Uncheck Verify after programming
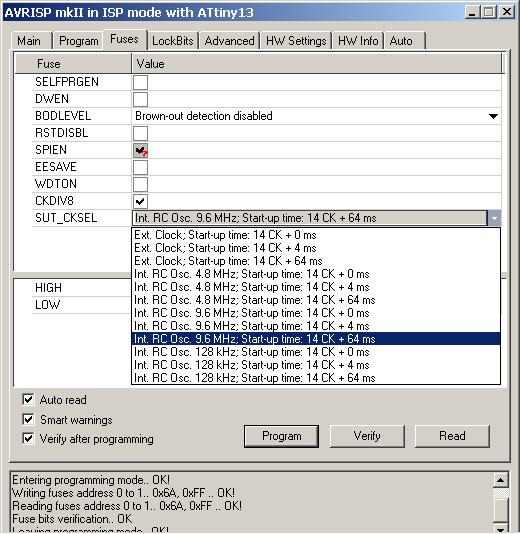 (28, 439)
